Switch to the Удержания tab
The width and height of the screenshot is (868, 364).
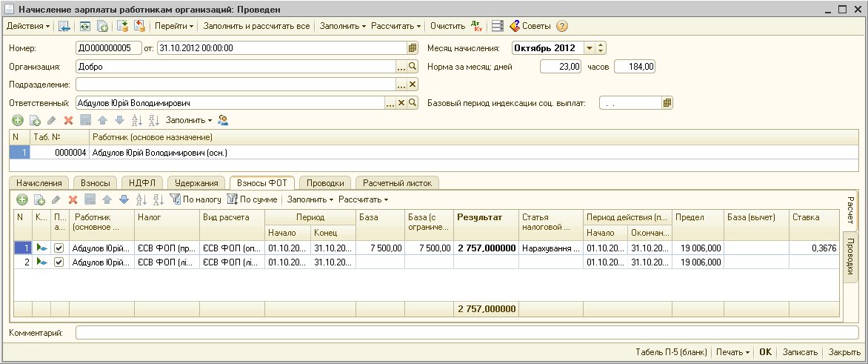pos(196,183)
